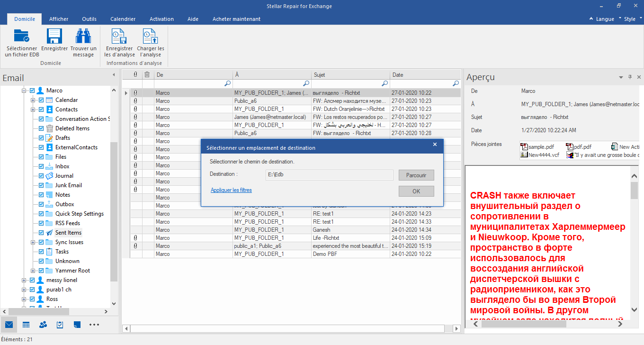This screenshot has height=345, width=644.
Task: Select the Journal folder
Action: tap(64, 176)
